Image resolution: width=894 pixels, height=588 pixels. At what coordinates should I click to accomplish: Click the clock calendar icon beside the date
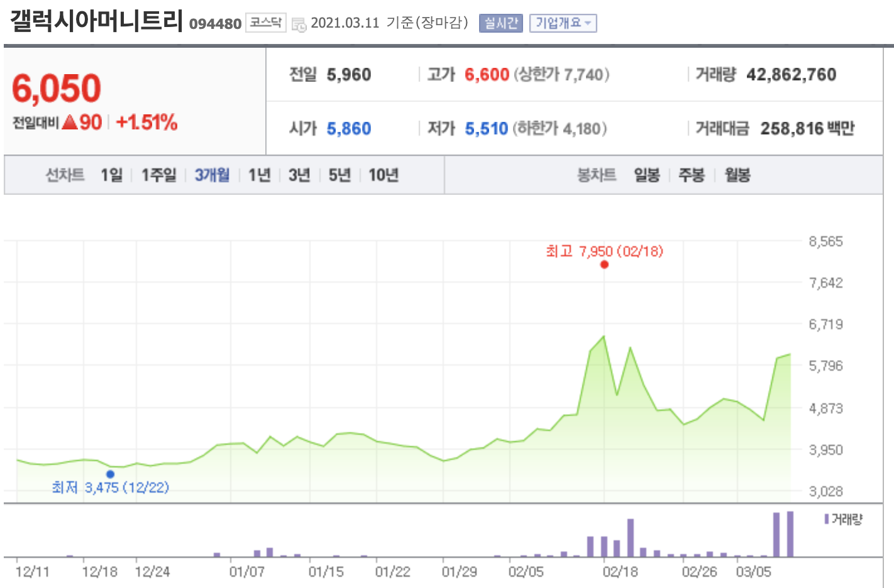[x=299, y=24]
